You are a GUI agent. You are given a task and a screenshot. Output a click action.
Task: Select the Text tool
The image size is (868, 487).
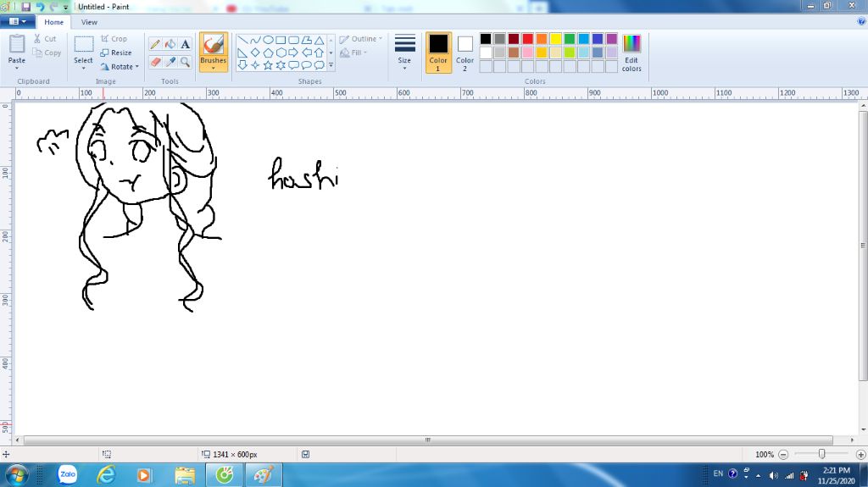tap(185, 44)
